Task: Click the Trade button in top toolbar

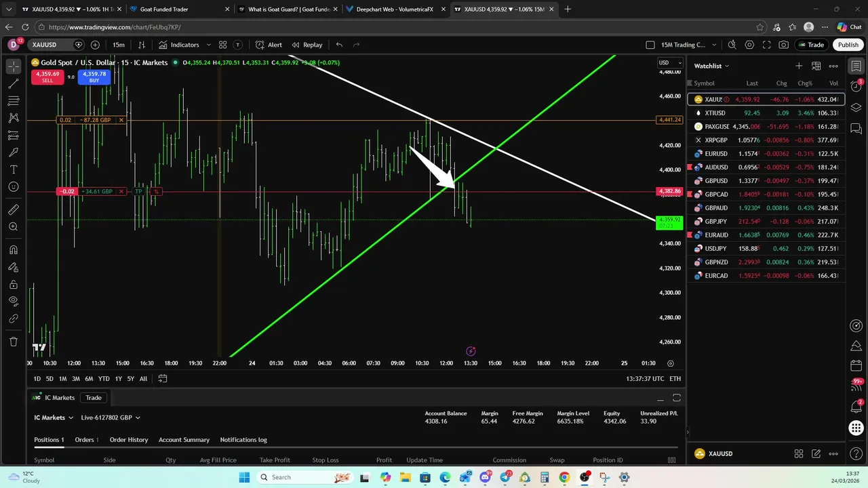Action: pos(811,45)
